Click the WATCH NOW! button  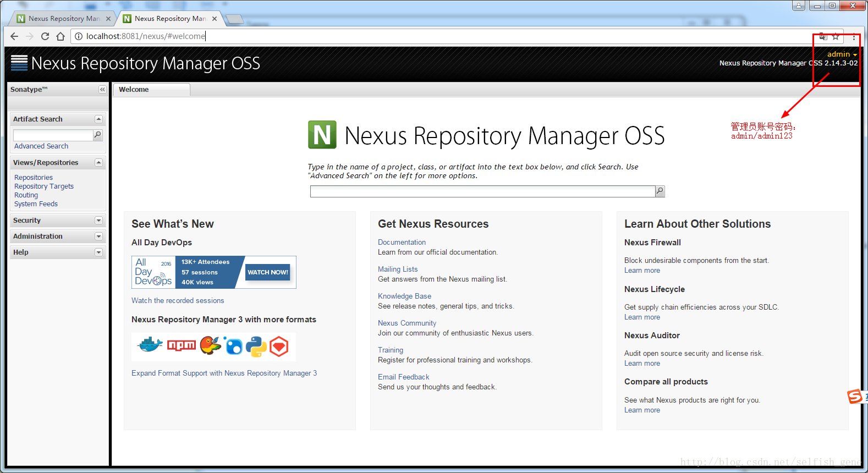coord(267,272)
